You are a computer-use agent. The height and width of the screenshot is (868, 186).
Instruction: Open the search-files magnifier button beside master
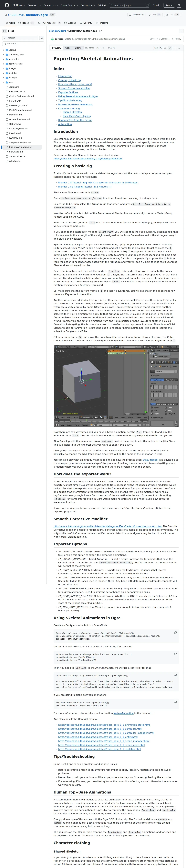click(x=42, y=38)
